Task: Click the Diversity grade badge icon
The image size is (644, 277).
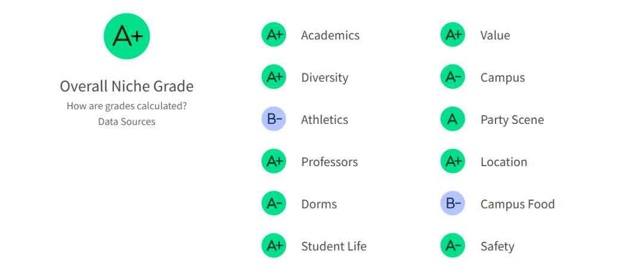Action: [x=274, y=77]
